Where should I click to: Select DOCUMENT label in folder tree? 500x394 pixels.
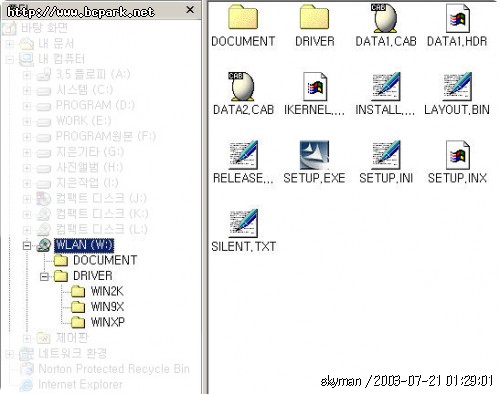[x=105, y=260]
